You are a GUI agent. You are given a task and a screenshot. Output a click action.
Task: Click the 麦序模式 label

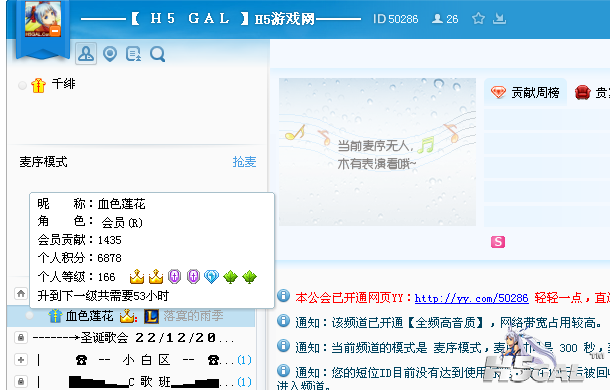[x=43, y=162]
